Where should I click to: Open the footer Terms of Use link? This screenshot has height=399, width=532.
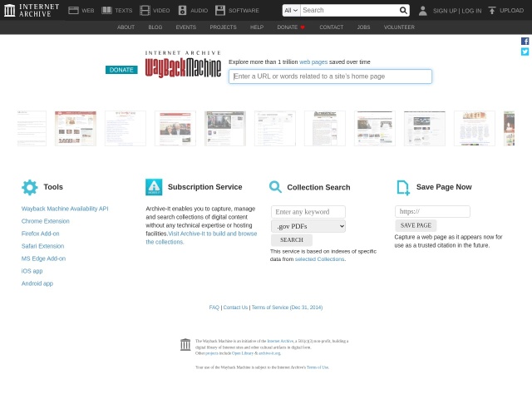point(318,367)
